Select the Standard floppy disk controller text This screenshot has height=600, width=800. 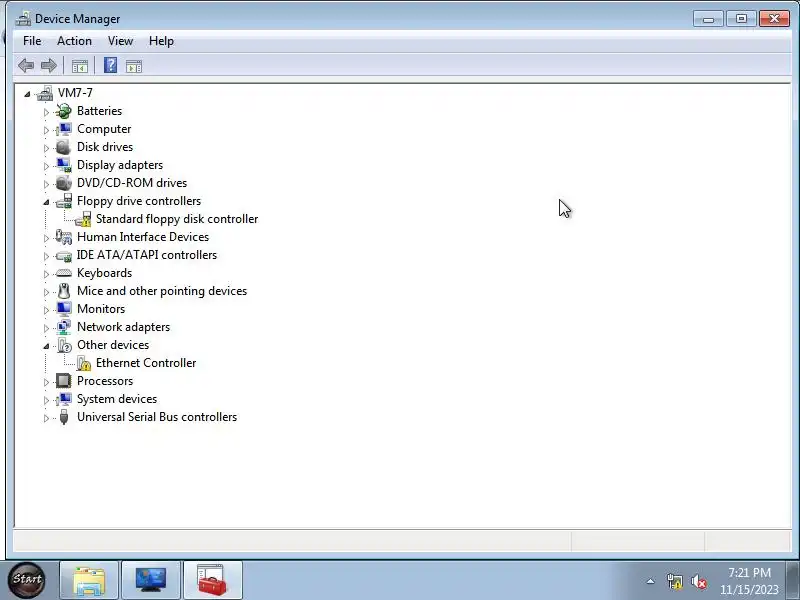177,219
